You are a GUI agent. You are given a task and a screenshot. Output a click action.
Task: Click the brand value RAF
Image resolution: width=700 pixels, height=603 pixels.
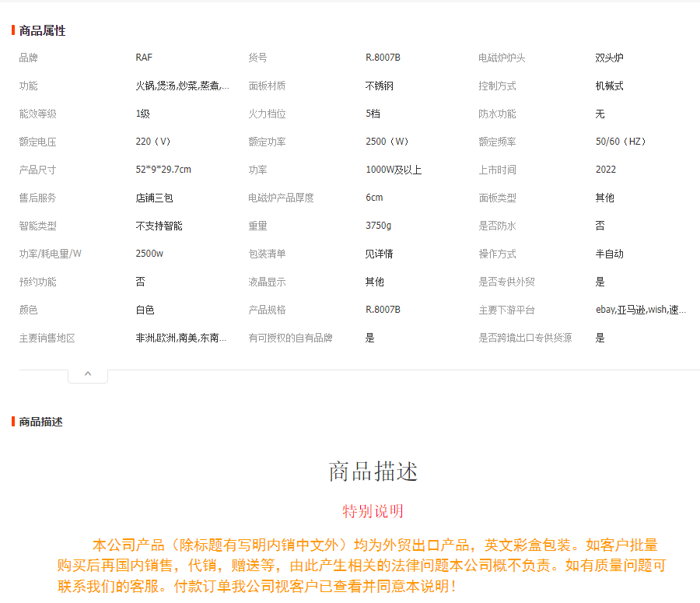pos(144,58)
